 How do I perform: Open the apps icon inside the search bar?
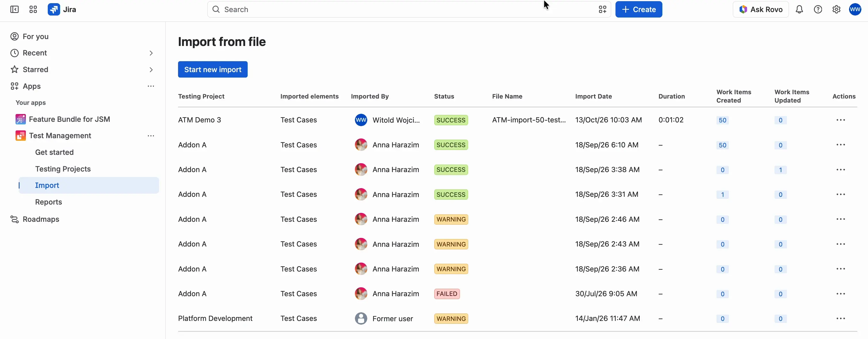coord(603,9)
